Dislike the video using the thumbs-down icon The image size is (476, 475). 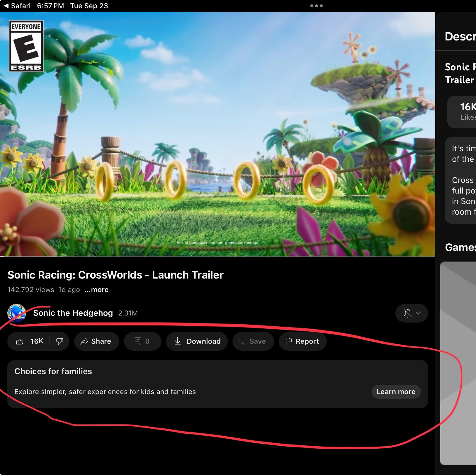click(60, 341)
